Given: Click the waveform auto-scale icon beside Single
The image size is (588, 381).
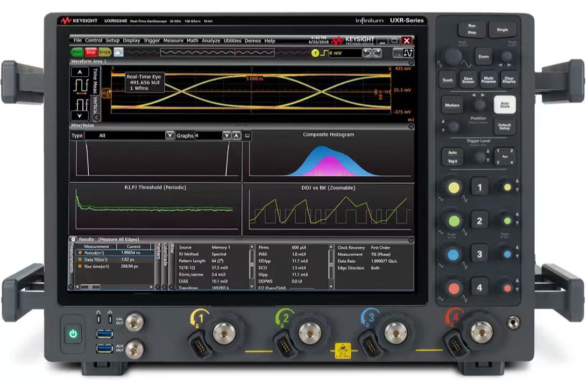Looking at the screenshot, I should point(118,52).
